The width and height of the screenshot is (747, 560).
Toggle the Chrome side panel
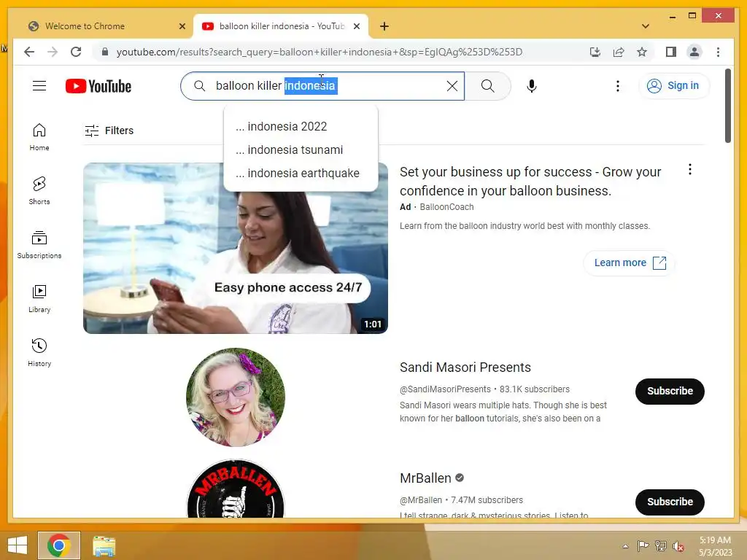click(671, 52)
